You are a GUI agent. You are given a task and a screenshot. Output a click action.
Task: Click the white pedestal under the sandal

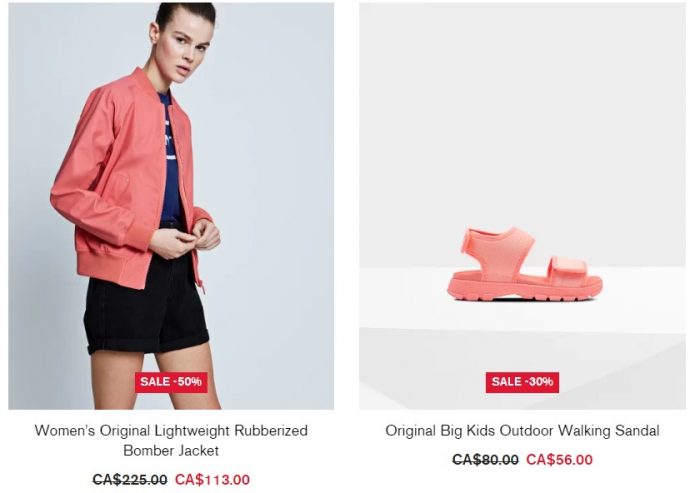point(522,299)
